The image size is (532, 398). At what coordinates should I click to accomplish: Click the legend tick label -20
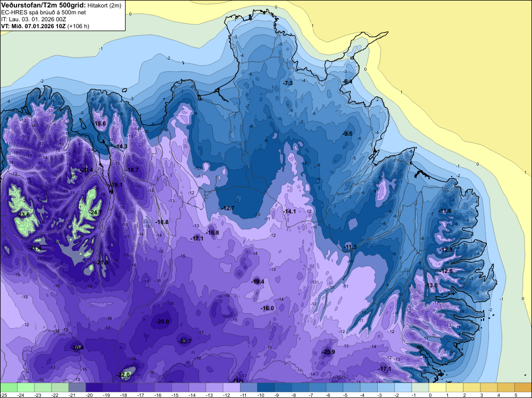(89, 395)
